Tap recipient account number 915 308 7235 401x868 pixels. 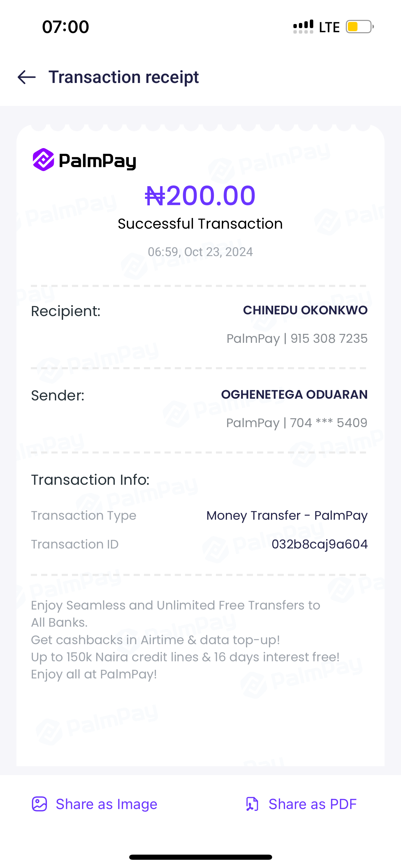point(329,339)
